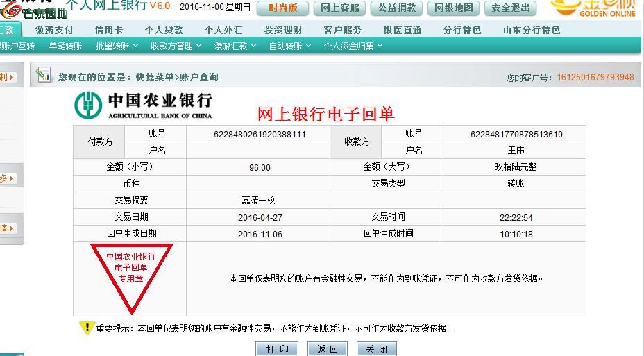Click the customer number 161250167979​3948

pyautogui.click(x=595, y=77)
